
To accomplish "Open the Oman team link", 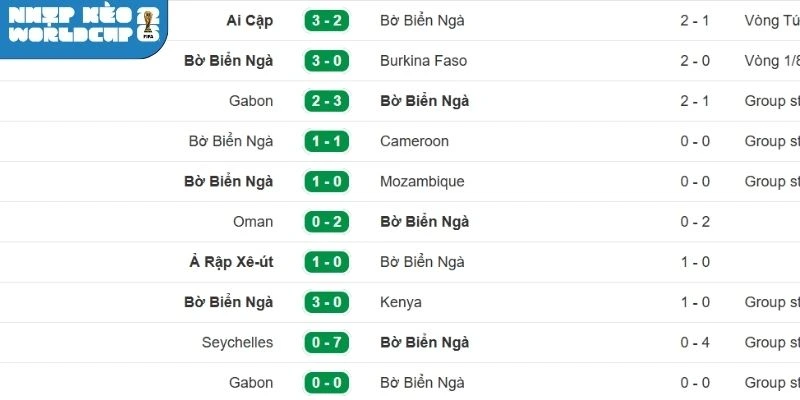I will [x=253, y=222].
